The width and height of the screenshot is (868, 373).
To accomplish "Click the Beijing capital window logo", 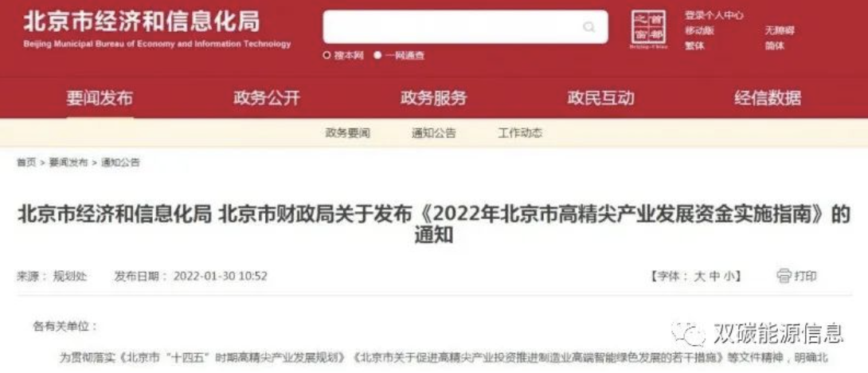I will click(x=649, y=29).
